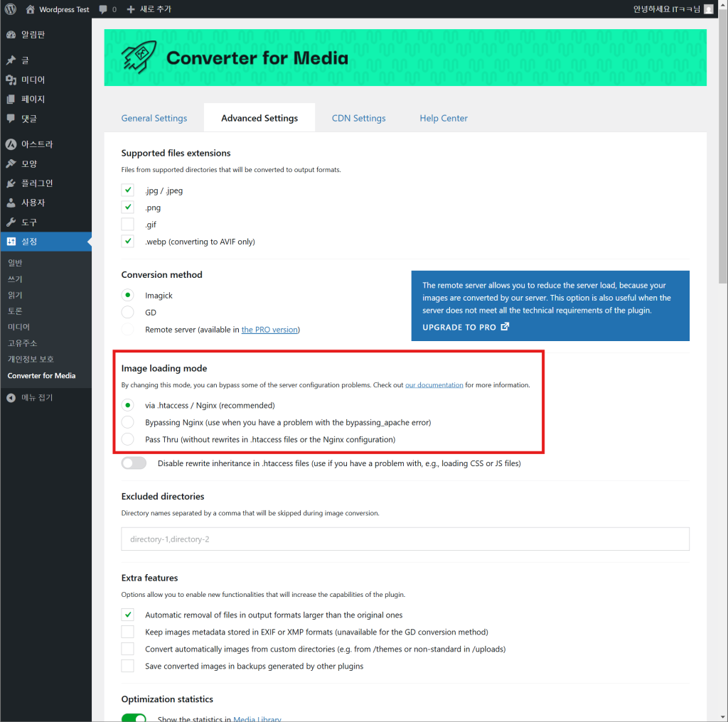Select the Imagick conversion method
Viewport: 728px width, 722px height.
coord(128,295)
